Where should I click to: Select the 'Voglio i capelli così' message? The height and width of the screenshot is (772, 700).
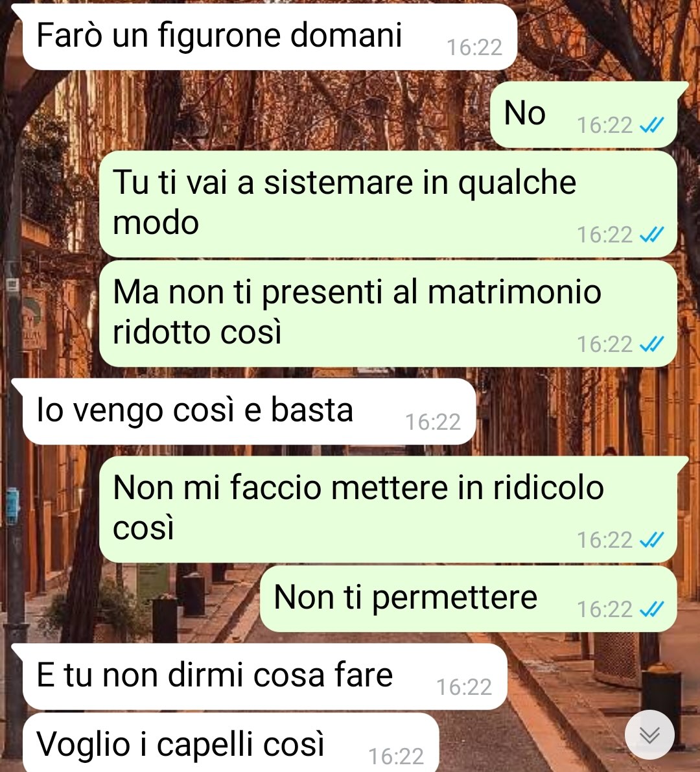click(x=230, y=742)
